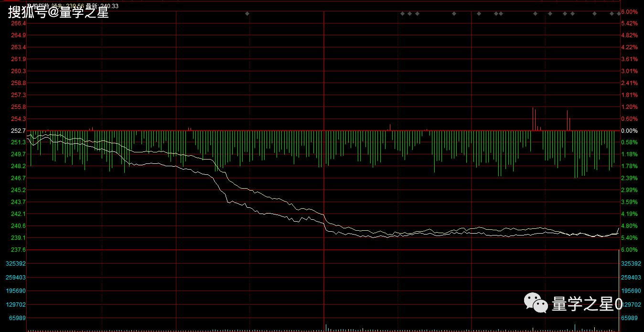Click the green 6.00% label at lower right

629,250
